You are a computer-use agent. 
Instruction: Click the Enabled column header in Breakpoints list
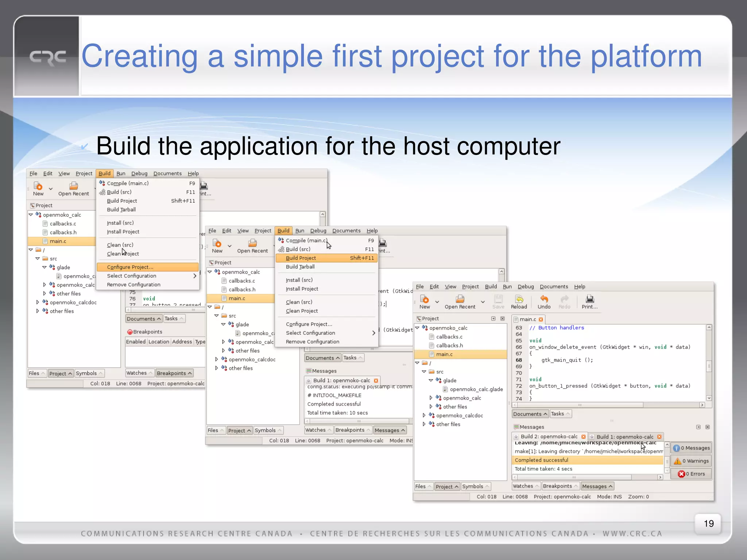[x=136, y=342]
